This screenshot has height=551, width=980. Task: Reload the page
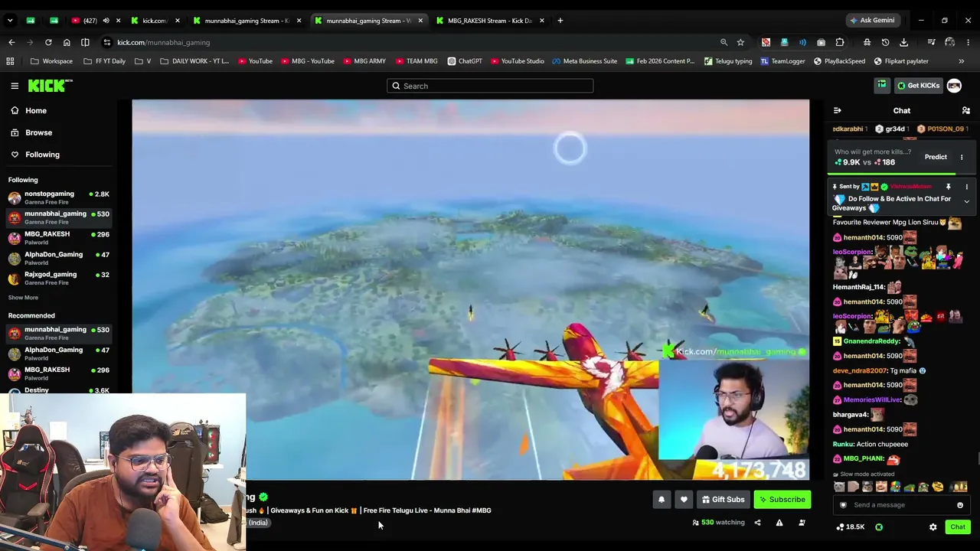(48, 43)
